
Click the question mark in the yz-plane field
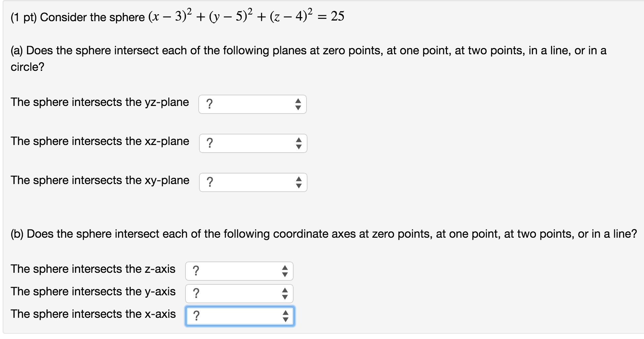(x=210, y=104)
